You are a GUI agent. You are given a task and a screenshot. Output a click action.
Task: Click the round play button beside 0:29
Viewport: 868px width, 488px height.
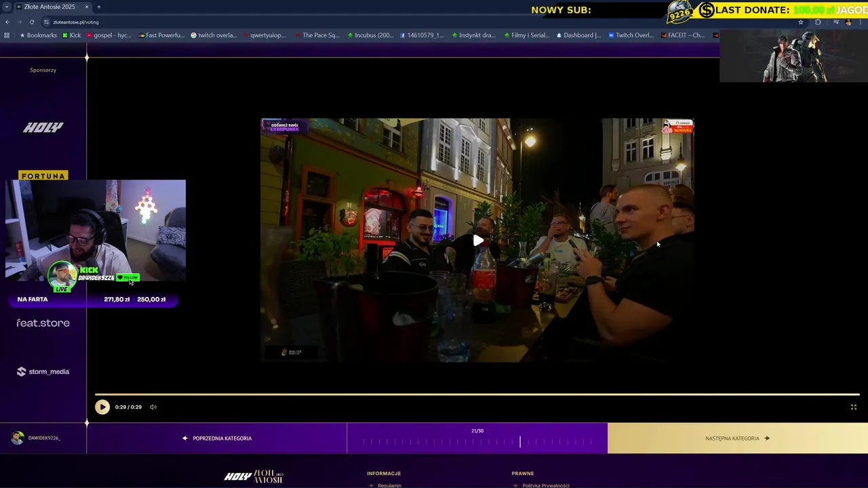pos(102,407)
